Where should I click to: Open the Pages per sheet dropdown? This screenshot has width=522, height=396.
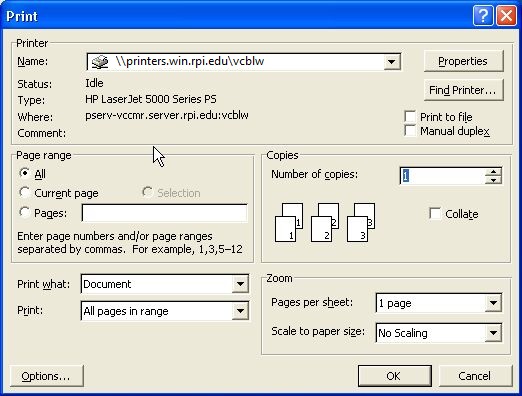493,303
